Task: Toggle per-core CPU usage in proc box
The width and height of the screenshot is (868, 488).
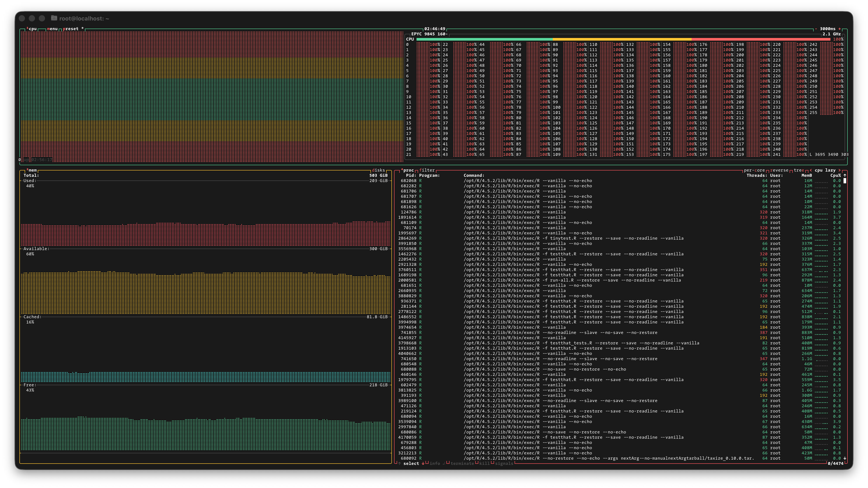Action: click(754, 170)
